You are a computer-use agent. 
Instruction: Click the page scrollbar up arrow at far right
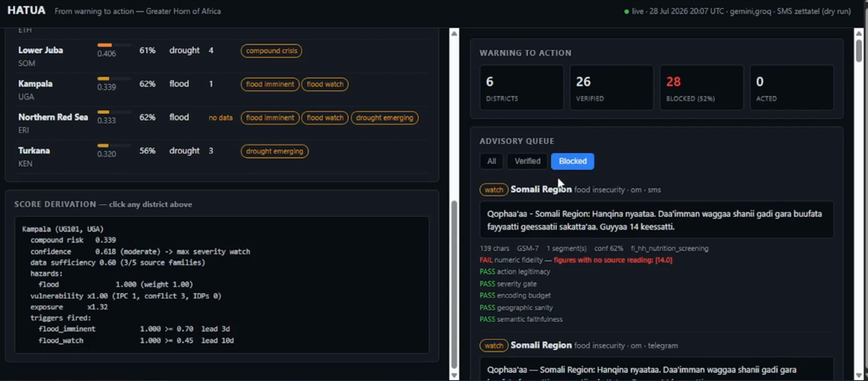(859, 32)
